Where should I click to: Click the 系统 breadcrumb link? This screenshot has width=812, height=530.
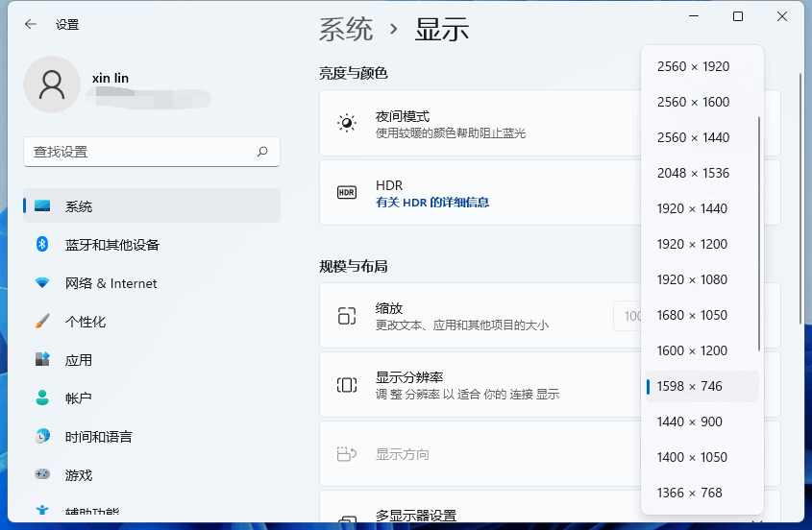pos(345,29)
